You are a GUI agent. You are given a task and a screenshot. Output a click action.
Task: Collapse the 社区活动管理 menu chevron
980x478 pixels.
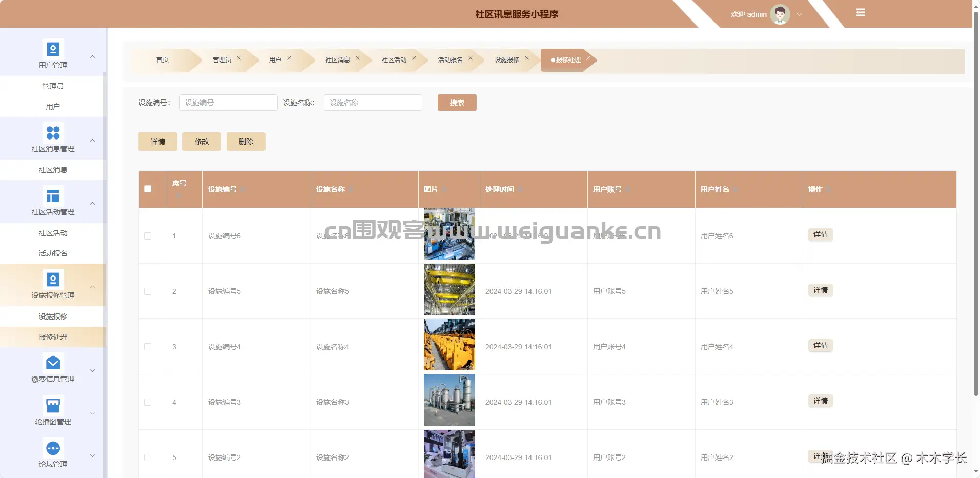click(93, 203)
